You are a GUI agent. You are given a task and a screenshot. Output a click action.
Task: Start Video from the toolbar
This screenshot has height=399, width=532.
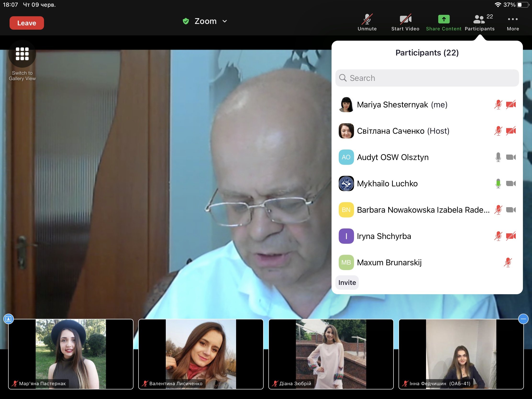click(405, 23)
